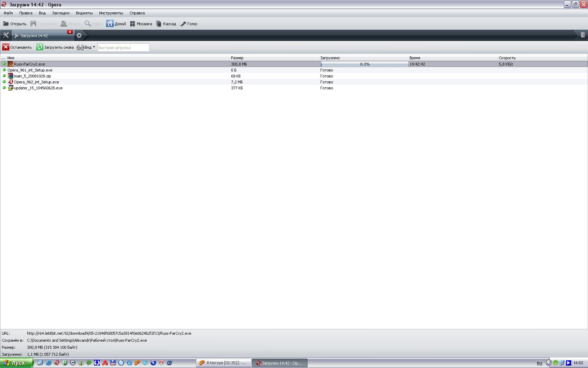Open the Правка menu
This screenshot has height=368, width=588.
26,13
